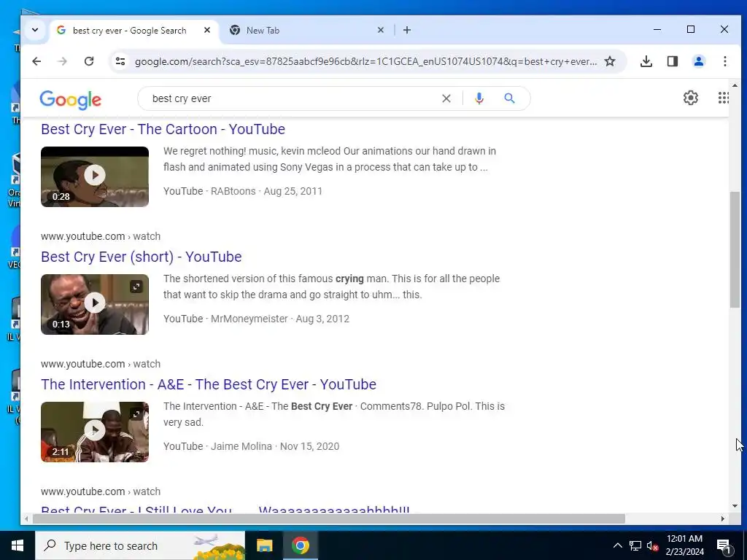Viewport: 747px width, 560px height.
Task: Click the Chrome icon in the taskbar
Action: click(300, 545)
